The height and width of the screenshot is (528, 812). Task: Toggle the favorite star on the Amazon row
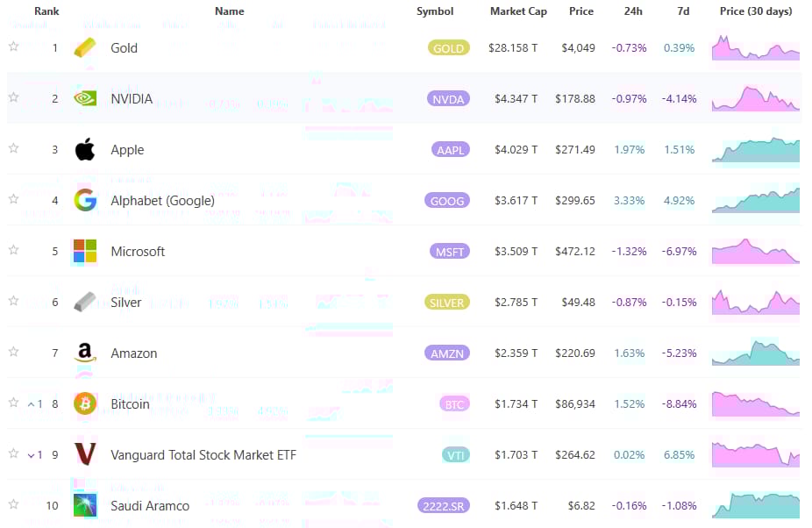[13, 353]
